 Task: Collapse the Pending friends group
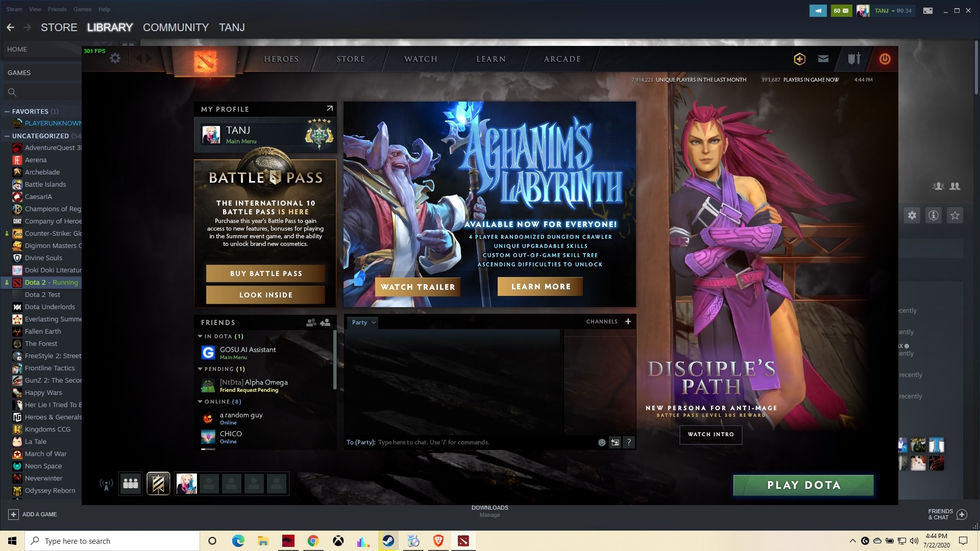200,369
